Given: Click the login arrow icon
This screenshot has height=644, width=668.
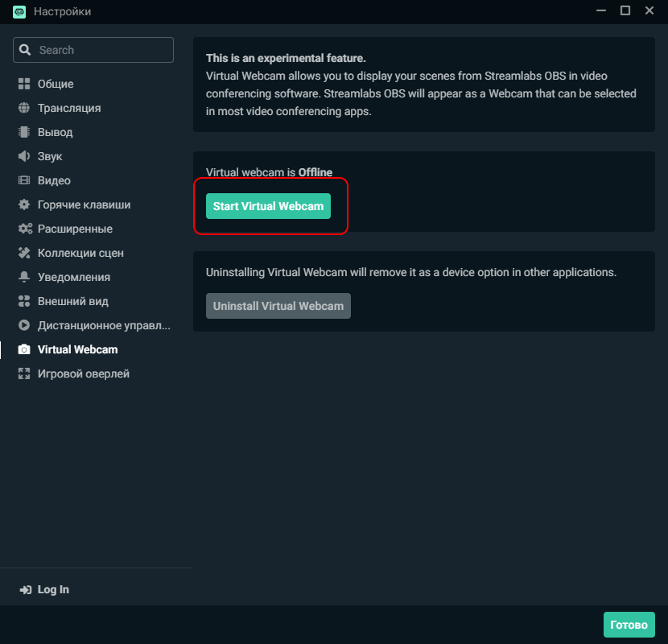Looking at the screenshot, I should 26,590.
